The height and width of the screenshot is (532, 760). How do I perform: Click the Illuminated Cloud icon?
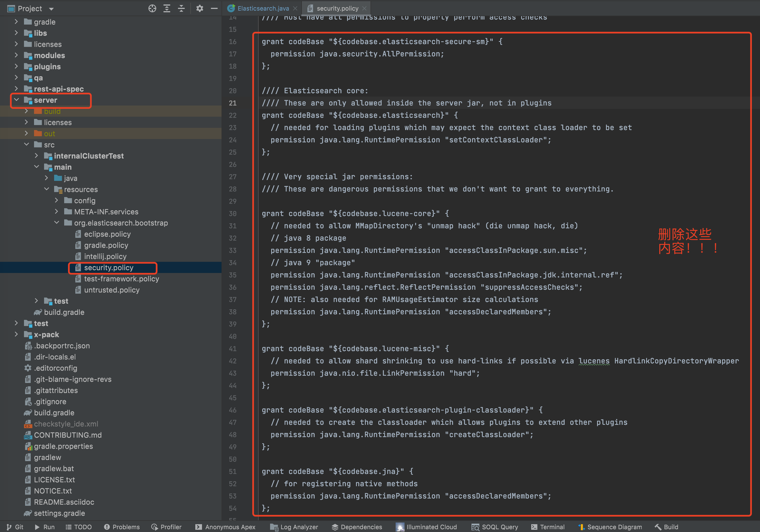pyautogui.click(x=400, y=524)
